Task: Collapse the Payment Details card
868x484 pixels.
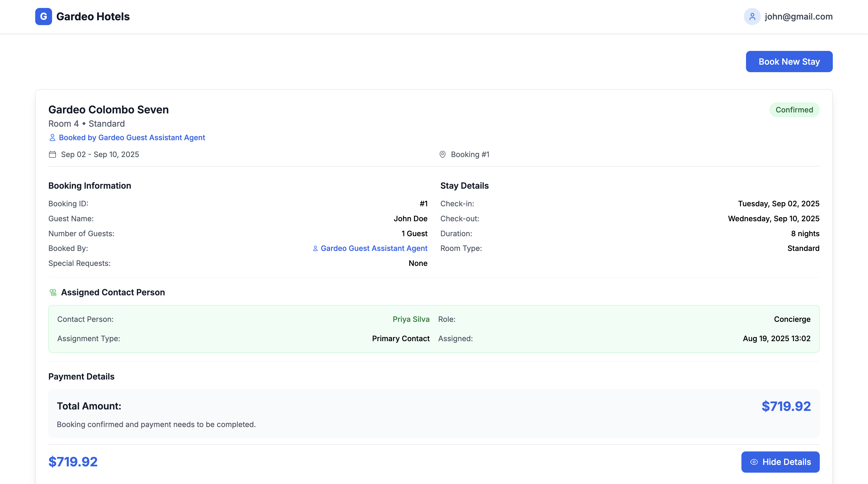Action: (81, 376)
